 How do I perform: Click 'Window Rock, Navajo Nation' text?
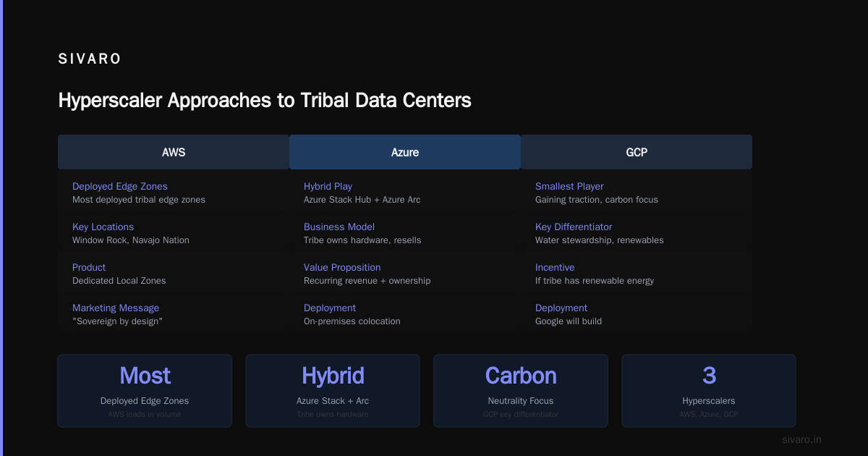tap(131, 240)
